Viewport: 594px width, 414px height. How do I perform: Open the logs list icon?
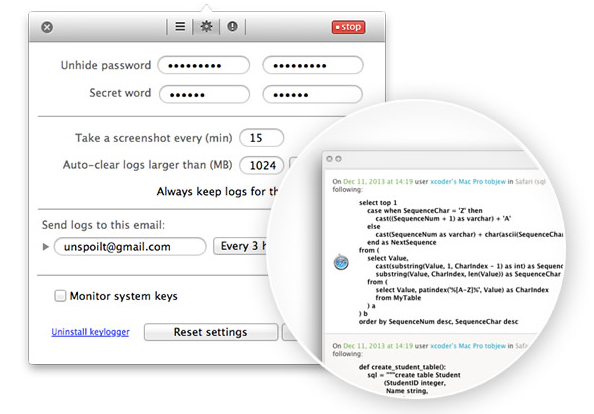point(180,27)
